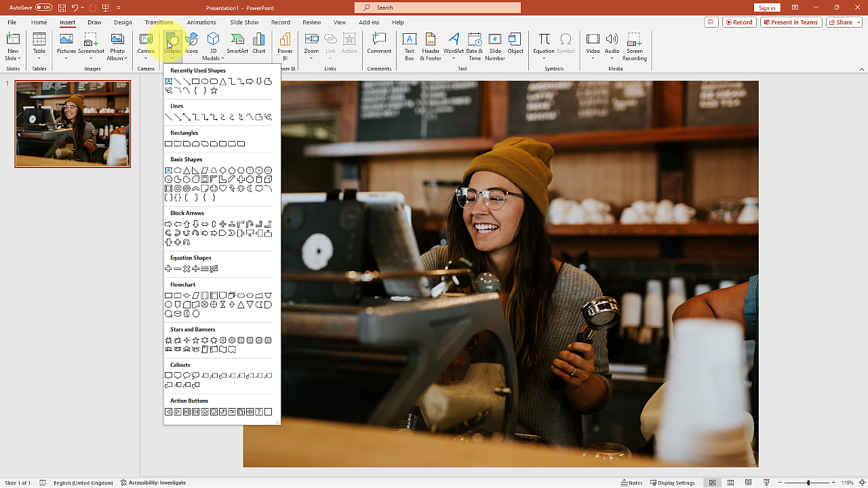The image size is (868, 488).
Task: Start Screen Recording
Action: click(634, 46)
